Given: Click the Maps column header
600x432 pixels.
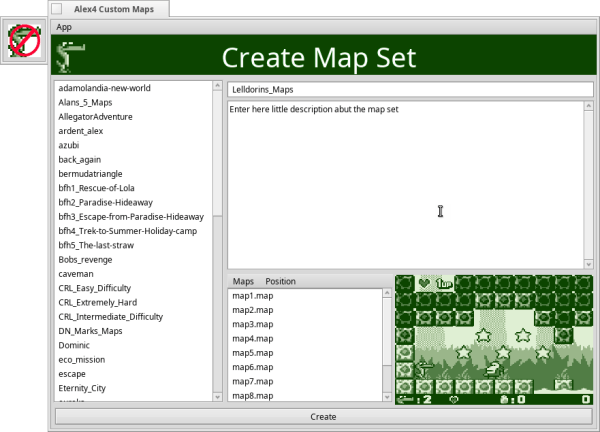Looking at the screenshot, I should [x=243, y=282].
